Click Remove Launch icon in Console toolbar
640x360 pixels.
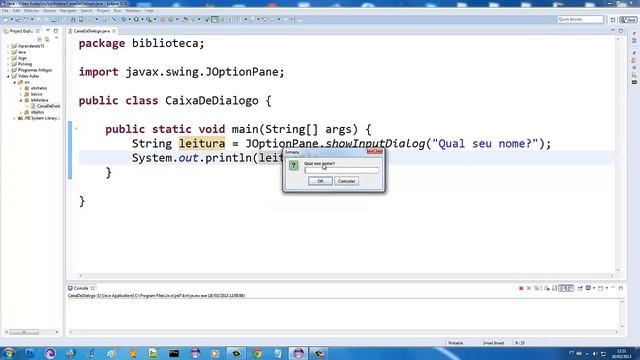point(529,288)
